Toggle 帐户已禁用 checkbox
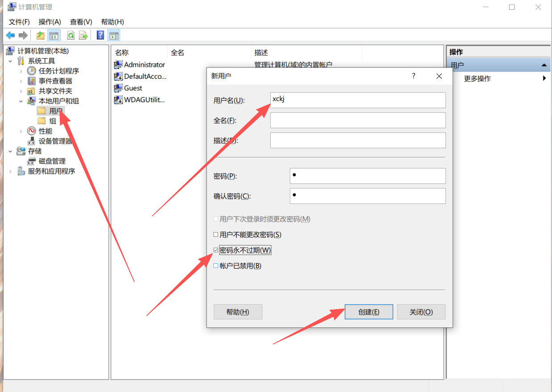The image size is (552, 392). point(216,266)
